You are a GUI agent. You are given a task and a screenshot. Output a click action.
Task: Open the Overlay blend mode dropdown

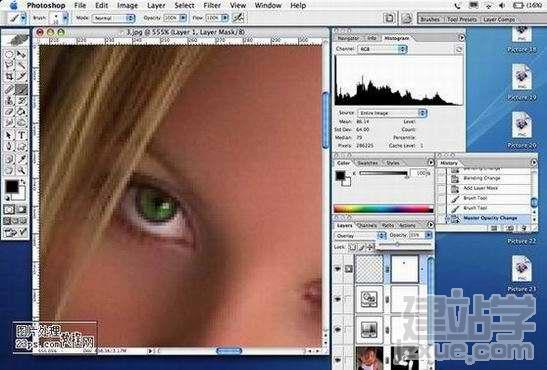(361, 236)
